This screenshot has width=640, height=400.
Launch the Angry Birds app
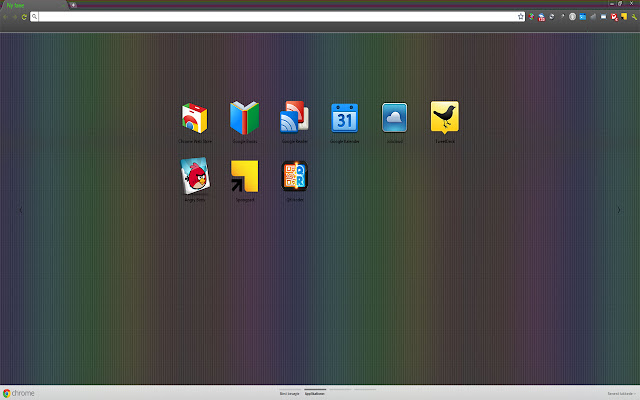click(195, 176)
